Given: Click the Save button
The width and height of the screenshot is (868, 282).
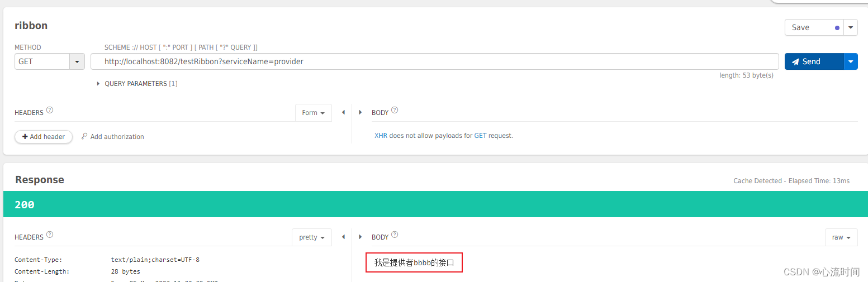Looking at the screenshot, I should (814, 27).
